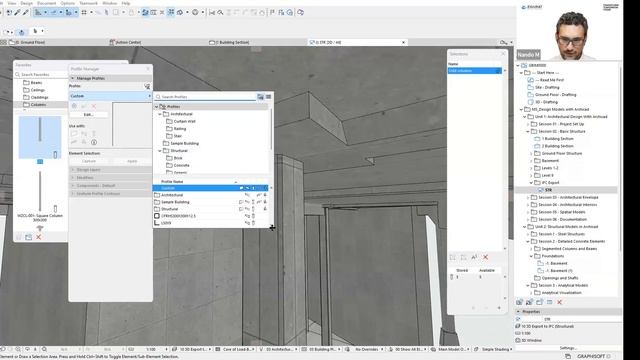The width and height of the screenshot is (640, 360).
Task: Click the zoom magnifier icon in bottom status bar
Action: [x=44, y=349]
